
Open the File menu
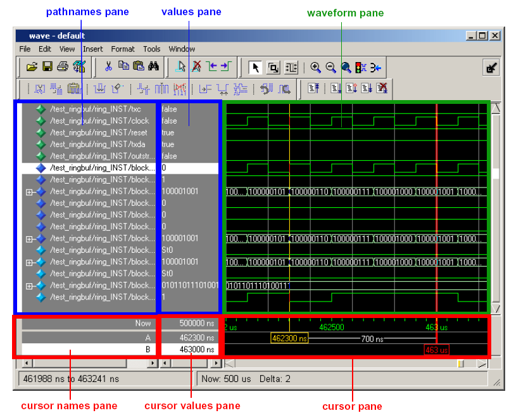point(25,49)
